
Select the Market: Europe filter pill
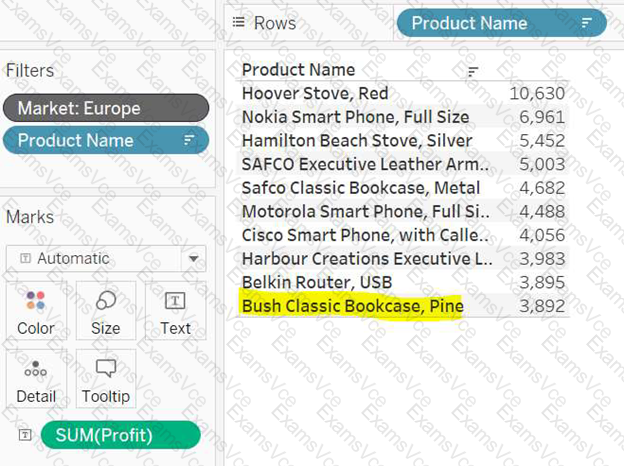tap(106, 108)
